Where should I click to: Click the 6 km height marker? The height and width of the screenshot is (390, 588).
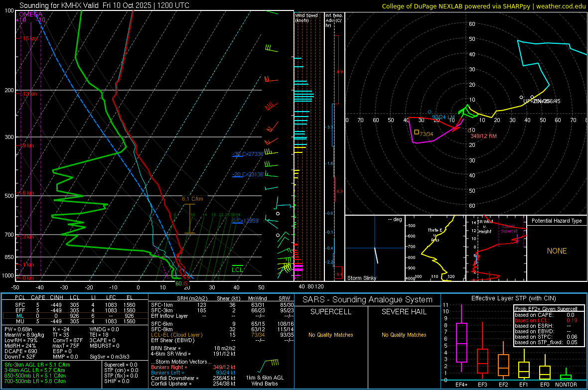pyautogui.click(x=28, y=193)
